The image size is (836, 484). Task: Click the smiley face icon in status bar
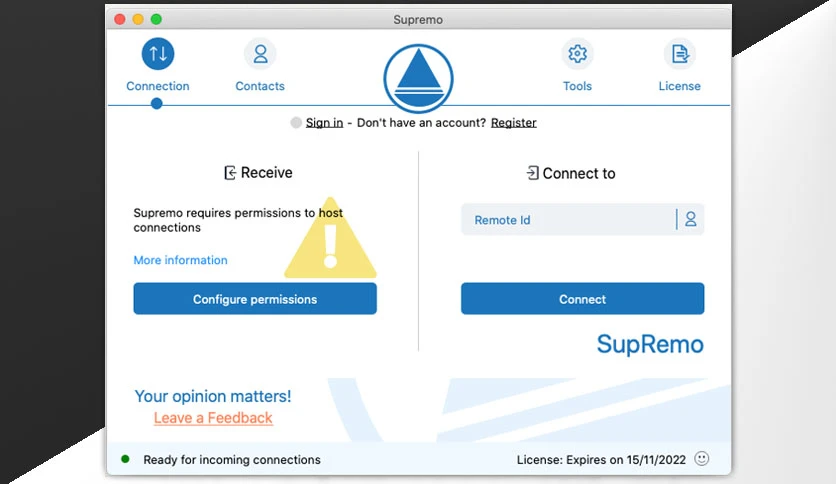click(702, 459)
